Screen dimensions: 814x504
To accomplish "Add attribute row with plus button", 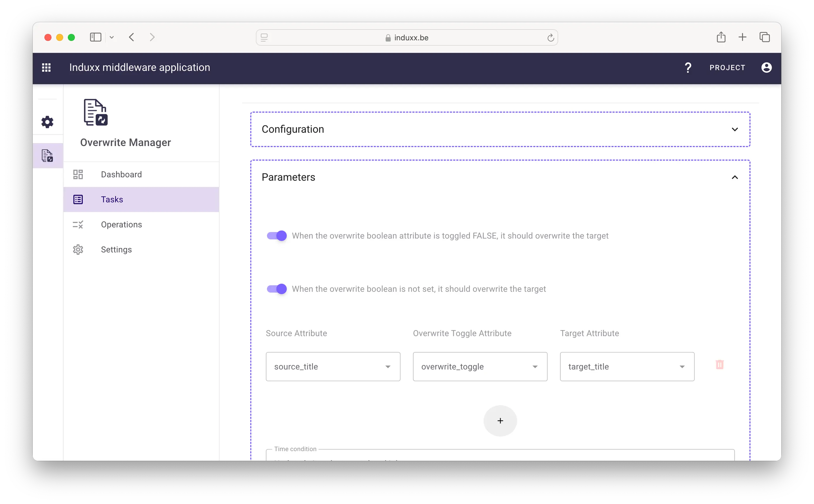I will [x=500, y=421].
